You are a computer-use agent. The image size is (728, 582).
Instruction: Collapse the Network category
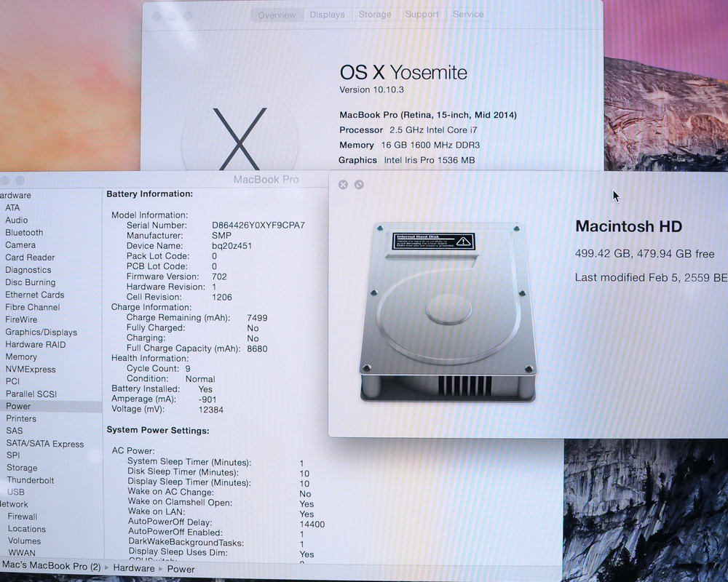point(14,504)
